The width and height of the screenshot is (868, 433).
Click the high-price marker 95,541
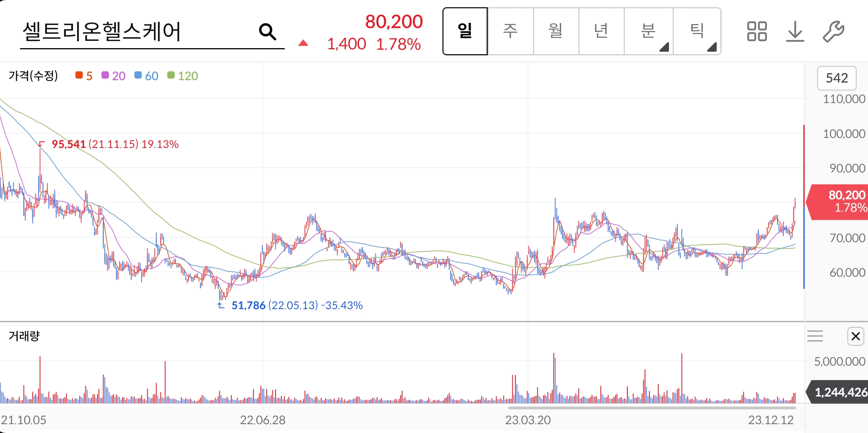point(69,144)
